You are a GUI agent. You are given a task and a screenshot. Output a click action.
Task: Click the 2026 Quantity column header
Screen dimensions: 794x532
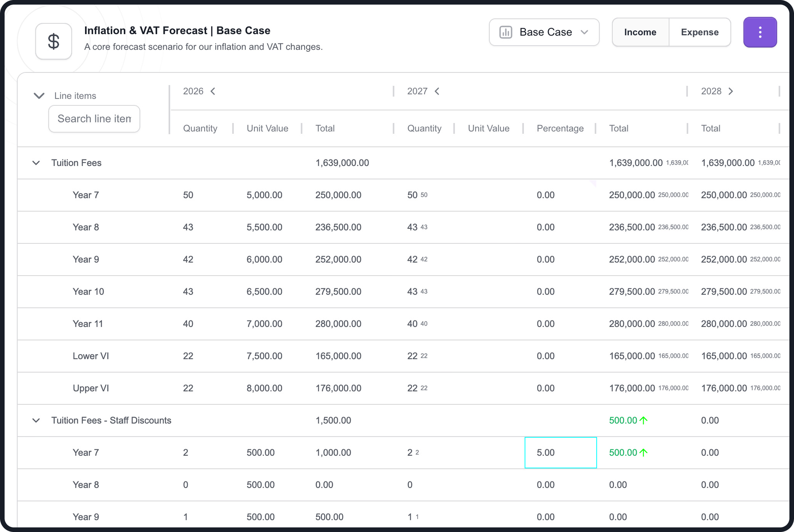click(200, 128)
